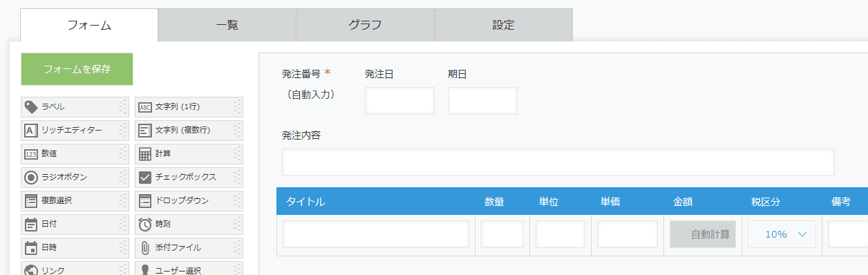The image size is (868, 275).
Task: Click the 備考 input cell
Action: (848, 234)
